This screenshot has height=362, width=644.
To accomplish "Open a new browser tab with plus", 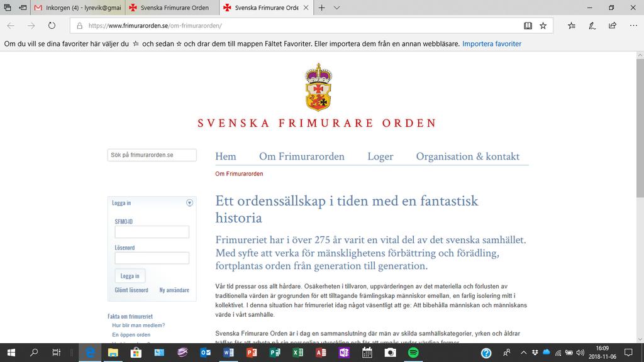I will tap(321, 8).
